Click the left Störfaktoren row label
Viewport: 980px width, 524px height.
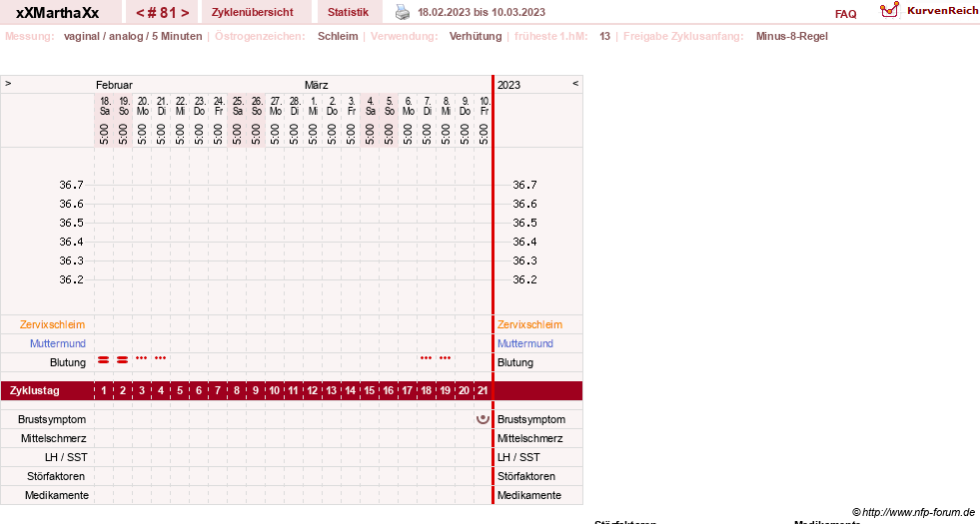pos(56,476)
